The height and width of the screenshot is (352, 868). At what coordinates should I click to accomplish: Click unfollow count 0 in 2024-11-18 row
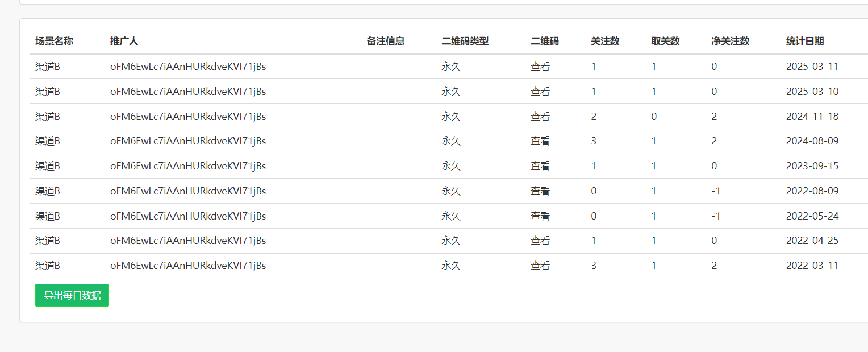(x=654, y=117)
